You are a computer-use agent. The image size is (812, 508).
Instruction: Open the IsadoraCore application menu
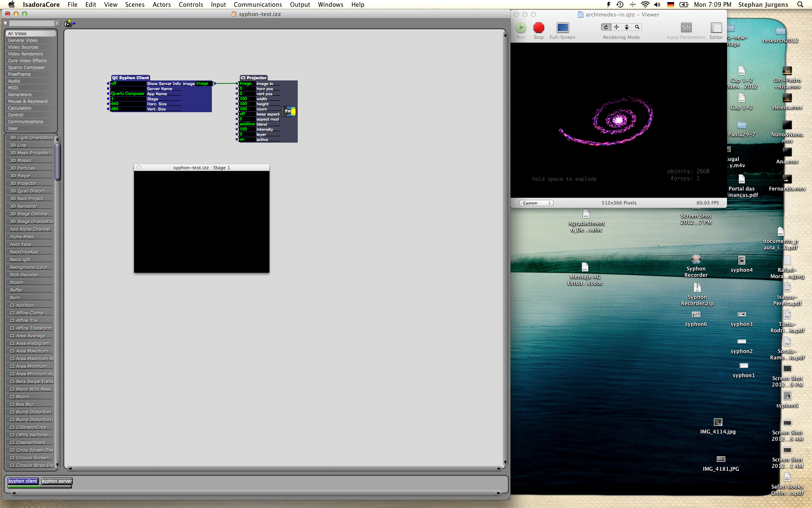pyautogui.click(x=41, y=5)
